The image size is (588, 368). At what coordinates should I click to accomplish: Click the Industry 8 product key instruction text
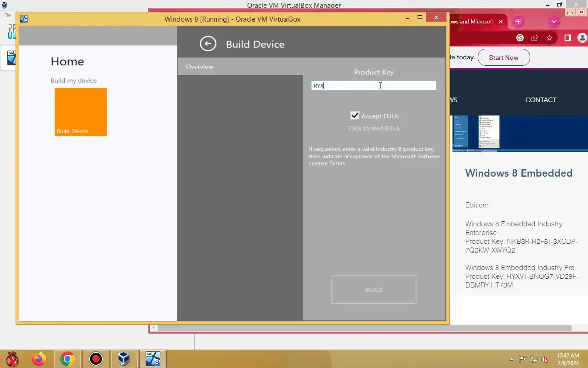pos(374,156)
